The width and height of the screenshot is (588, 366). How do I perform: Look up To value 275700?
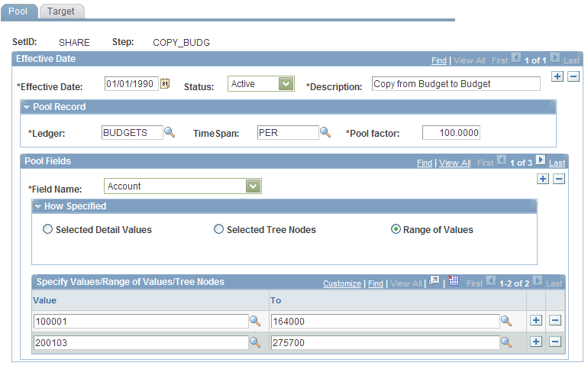[506, 342]
